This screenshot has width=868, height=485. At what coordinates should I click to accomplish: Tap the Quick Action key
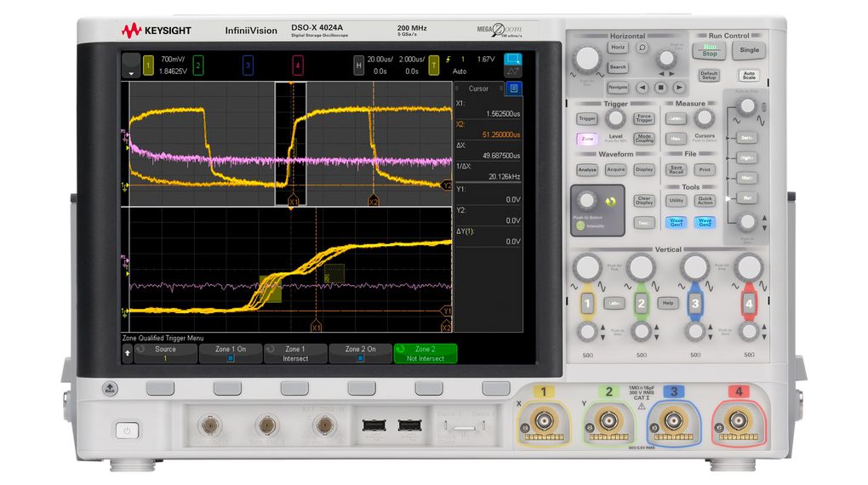pos(705,201)
